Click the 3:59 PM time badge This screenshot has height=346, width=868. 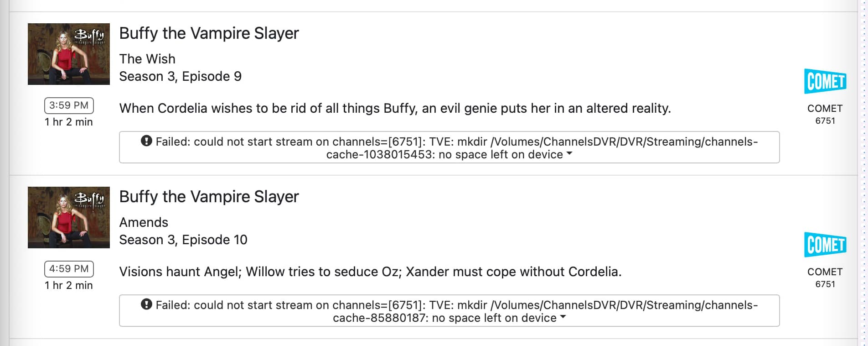click(69, 105)
